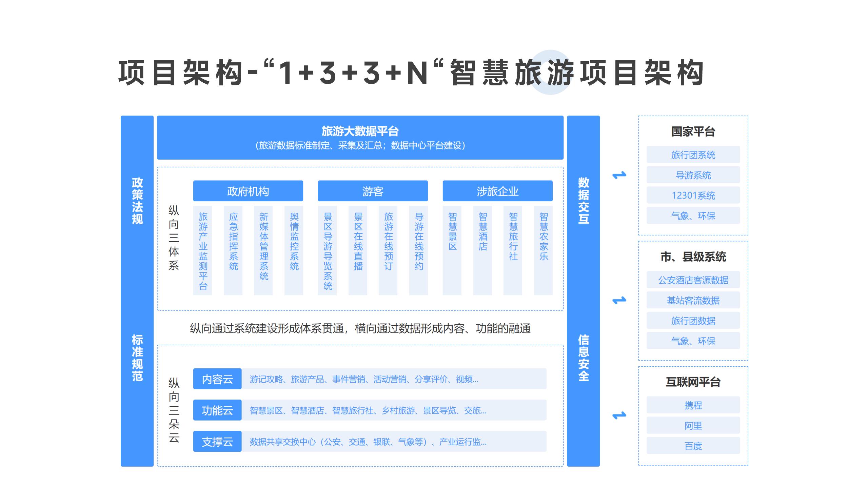Click the 12301系统 item

click(x=693, y=195)
